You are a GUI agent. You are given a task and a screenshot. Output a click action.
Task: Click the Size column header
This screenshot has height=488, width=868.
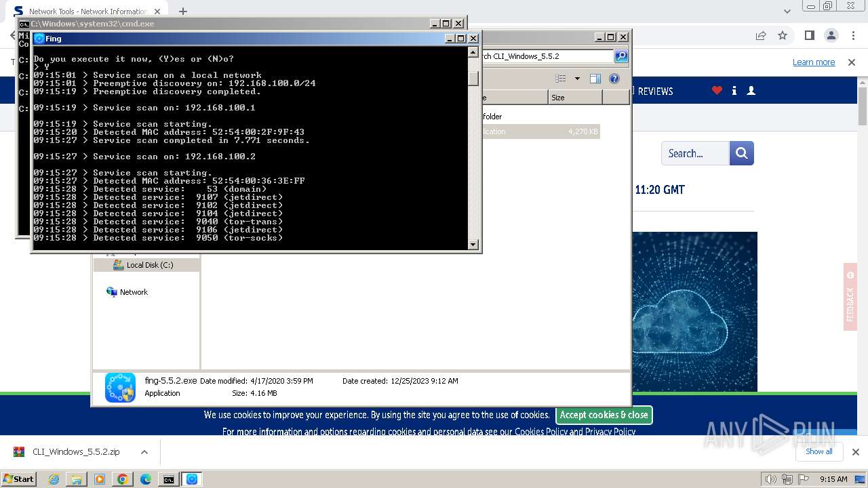click(x=575, y=98)
